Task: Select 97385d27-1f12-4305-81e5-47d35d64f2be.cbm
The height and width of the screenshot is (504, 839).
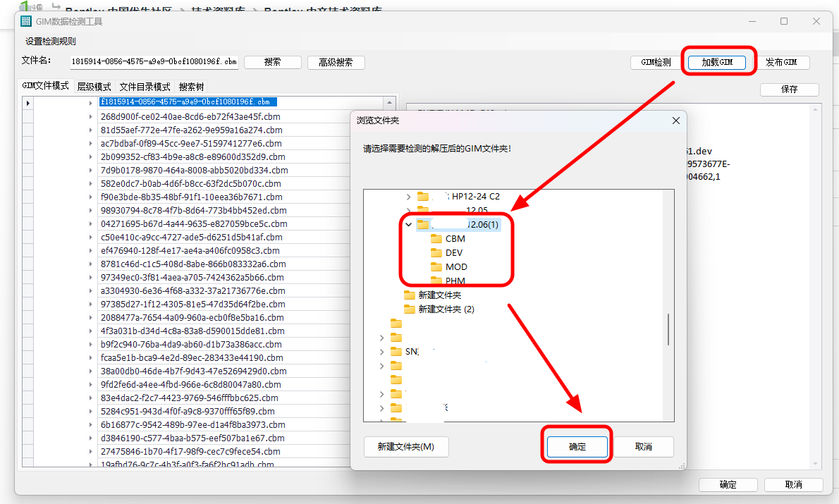Action: pos(193,304)
